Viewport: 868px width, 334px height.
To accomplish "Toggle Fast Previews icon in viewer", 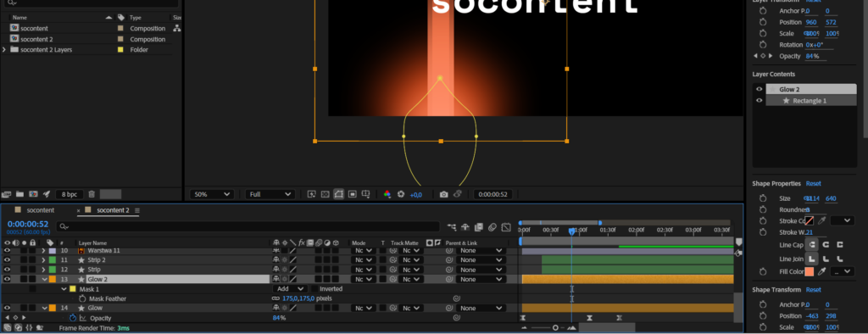I will click(x=312, y=194).
